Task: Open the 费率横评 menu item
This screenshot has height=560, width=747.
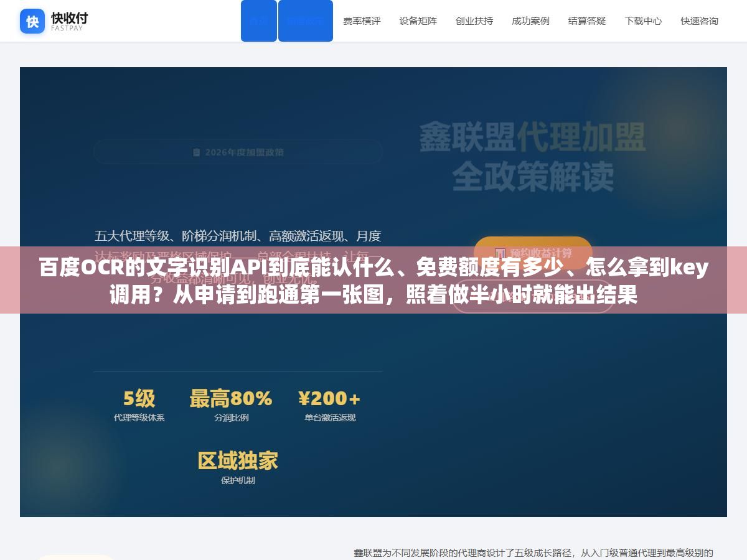Action: pos(362,21)
